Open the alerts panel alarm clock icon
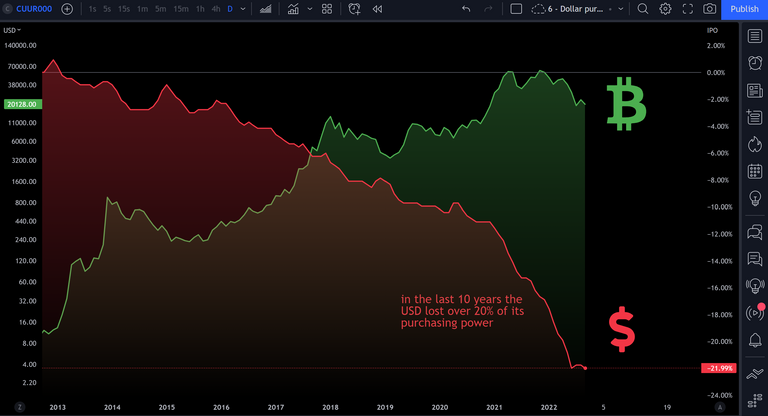Image resolution: width=768 pixels, height=416 pixels. pos(755,63)
